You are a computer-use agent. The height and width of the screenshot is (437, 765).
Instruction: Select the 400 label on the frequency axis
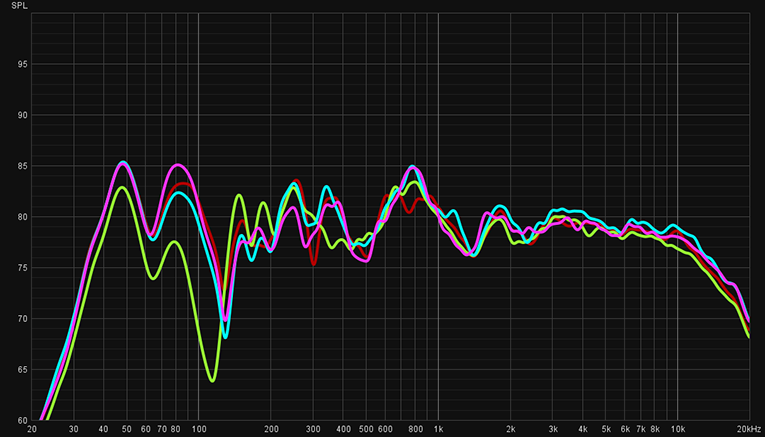click(343, 429)
